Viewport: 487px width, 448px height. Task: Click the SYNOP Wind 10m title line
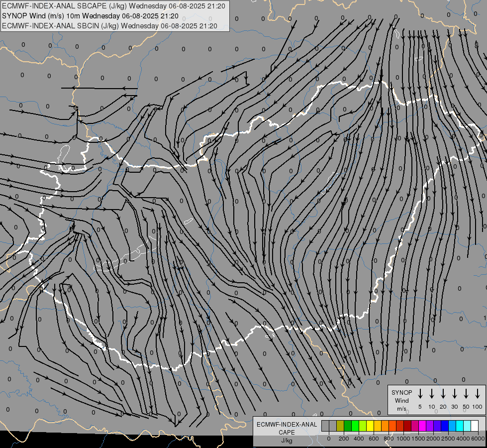pyautogui.click(x=90, y=16)
